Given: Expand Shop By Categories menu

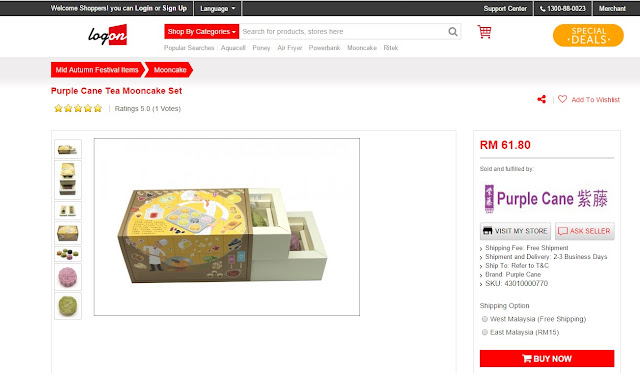Looking at the screenshot, I should click(x=202, y=31).
